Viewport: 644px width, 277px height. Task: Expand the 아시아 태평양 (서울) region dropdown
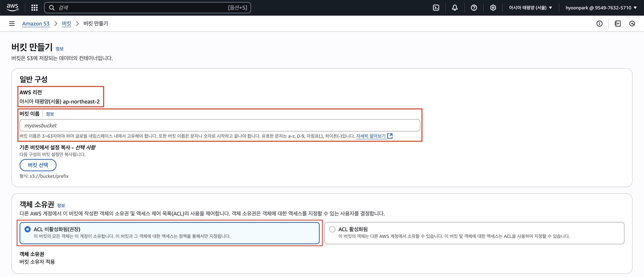pos(530,8)
